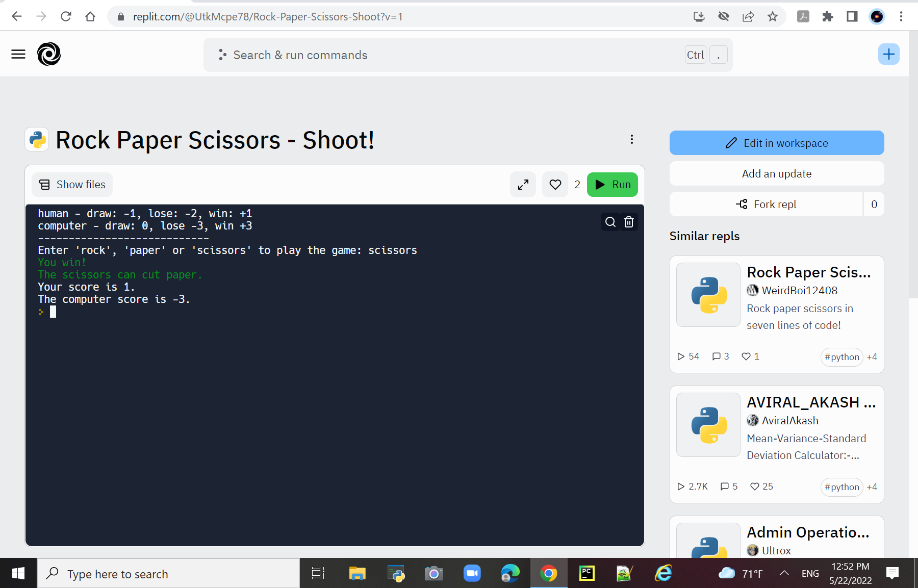Open Windows notification center

[892, 573]
